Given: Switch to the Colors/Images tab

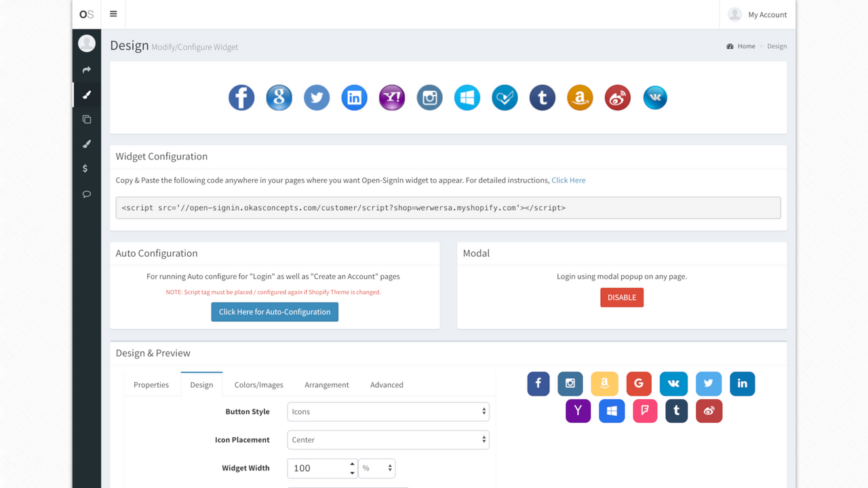Looking at the screenshot, I should click(x=258, y=384).
